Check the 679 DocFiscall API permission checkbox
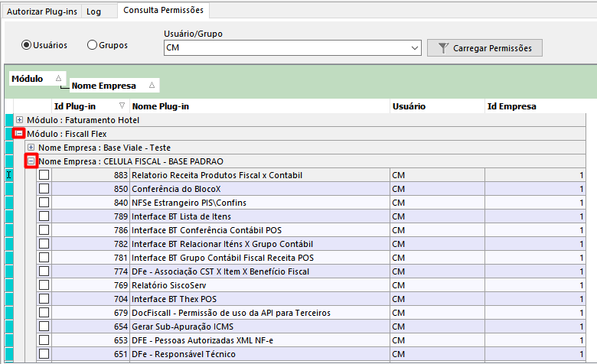 pyautogui.click(x=44, y=312)
